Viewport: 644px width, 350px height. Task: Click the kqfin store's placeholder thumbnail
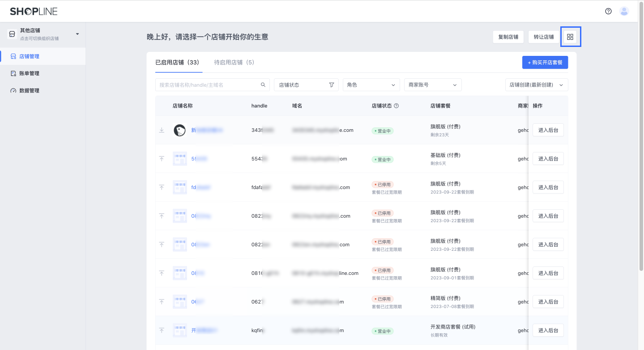[180, 330]
